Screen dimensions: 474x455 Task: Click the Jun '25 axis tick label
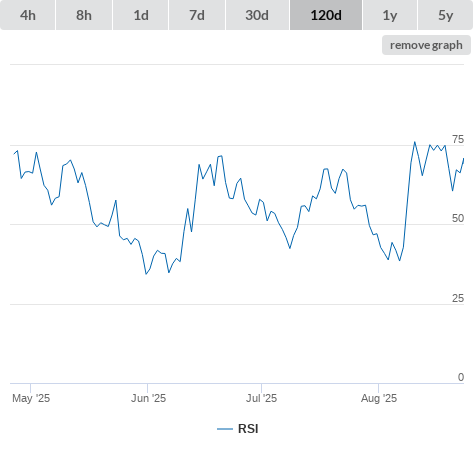pos(148,398)
